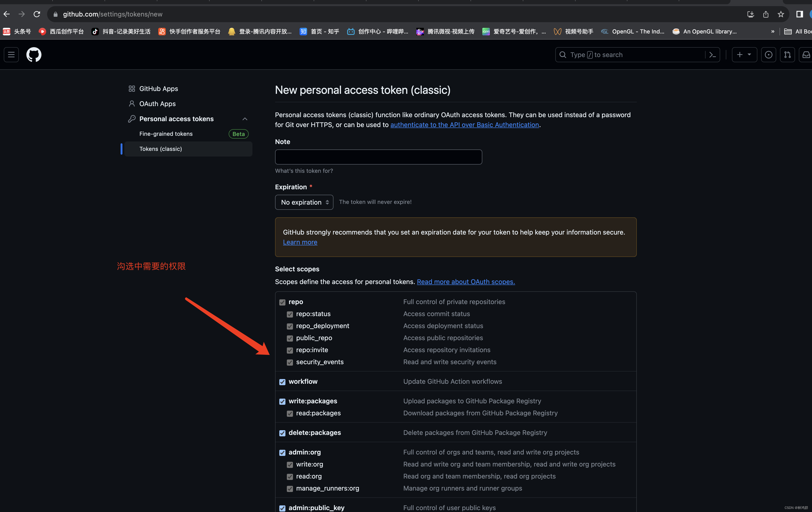Toggle the manage_runners:org checkbox

point(290,489)
